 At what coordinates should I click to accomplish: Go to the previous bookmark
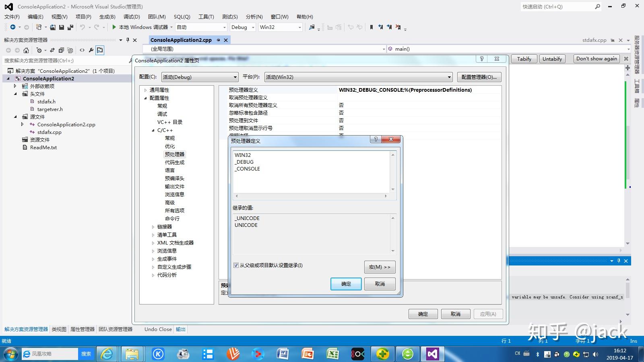tap(380, 27)
